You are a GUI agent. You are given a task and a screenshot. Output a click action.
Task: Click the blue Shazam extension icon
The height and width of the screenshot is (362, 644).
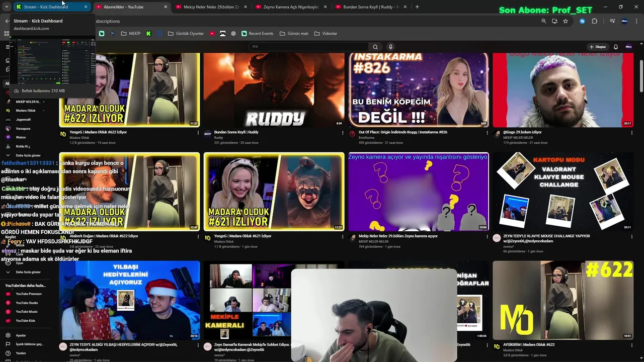pyautogui.click(x=582, y=21)
